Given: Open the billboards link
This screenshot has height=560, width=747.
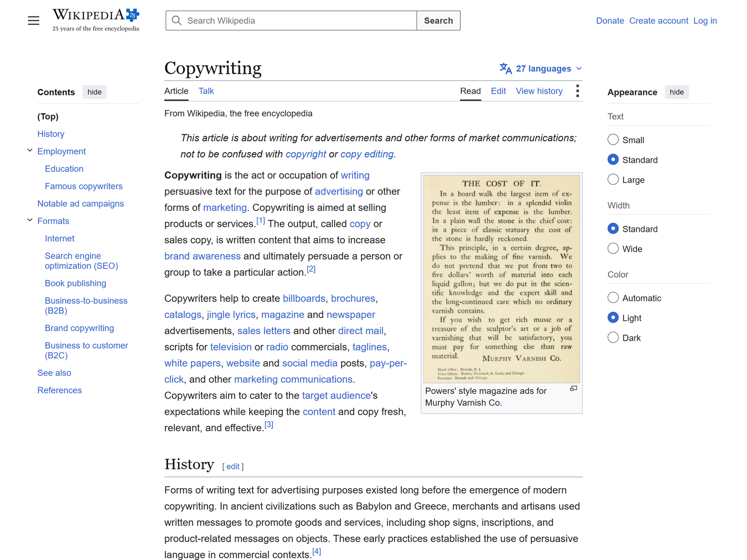Looking at the screenshot, I should 304,298.
